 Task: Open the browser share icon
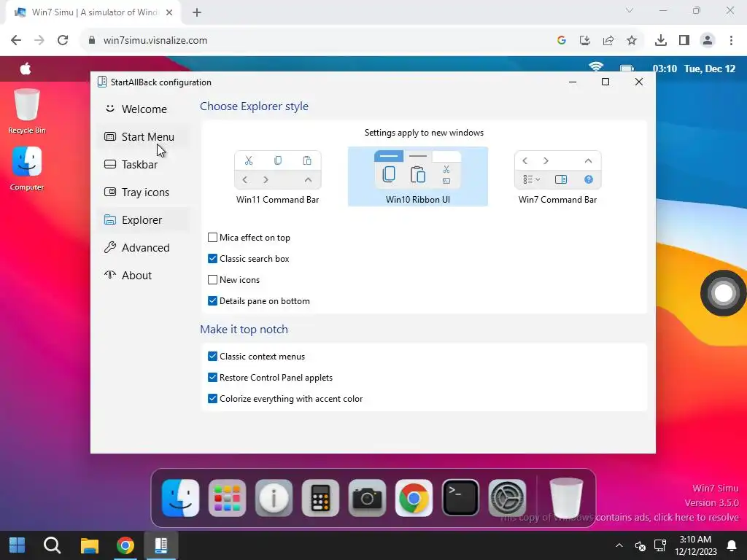point(608,40)
